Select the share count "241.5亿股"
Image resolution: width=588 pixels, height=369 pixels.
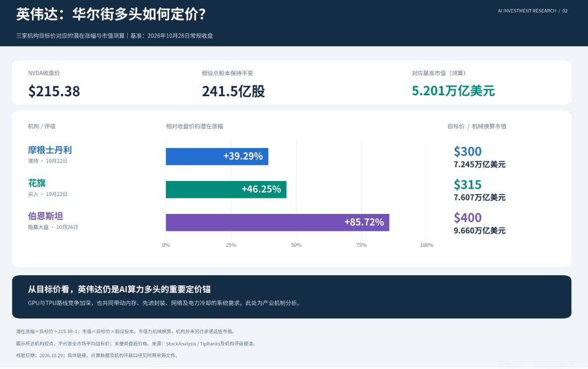click(x=233, y=91)
